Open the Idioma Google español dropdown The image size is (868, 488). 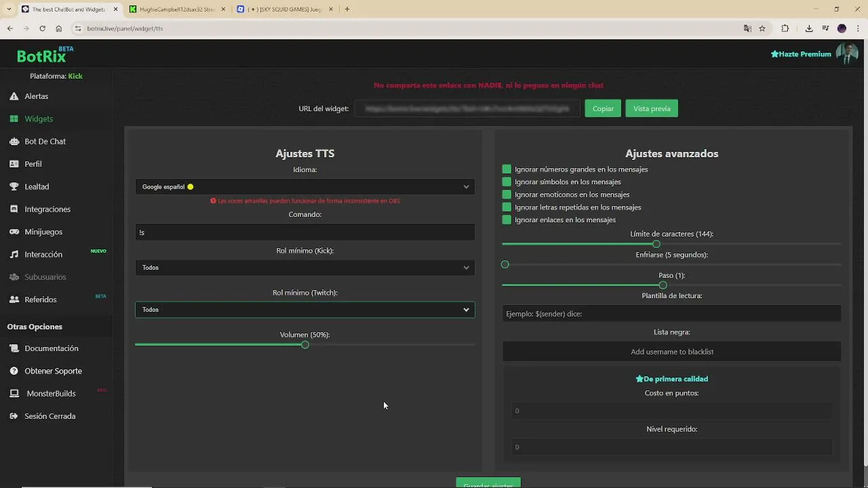click(305, 186)
